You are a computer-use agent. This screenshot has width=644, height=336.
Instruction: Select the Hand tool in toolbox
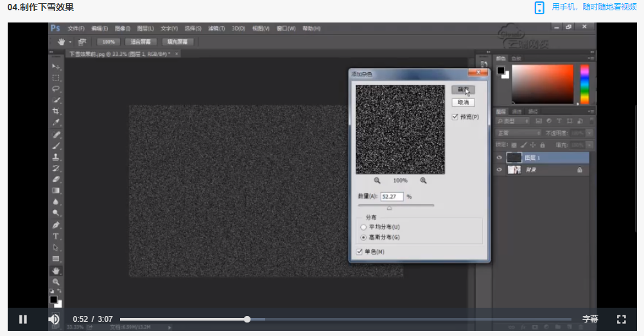(x=56, y=270)
